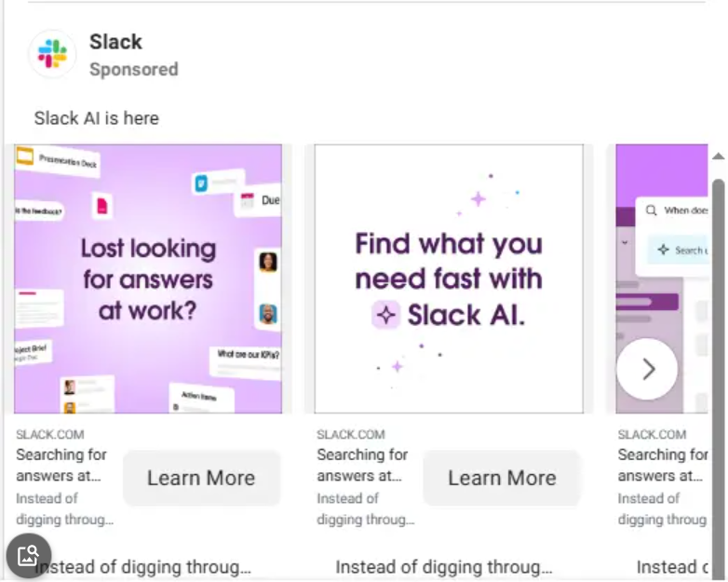Click the pink document icon in the first image
The height and width of the screenshot is (582, 728).
pyautogui.click(x=101, y=205)
